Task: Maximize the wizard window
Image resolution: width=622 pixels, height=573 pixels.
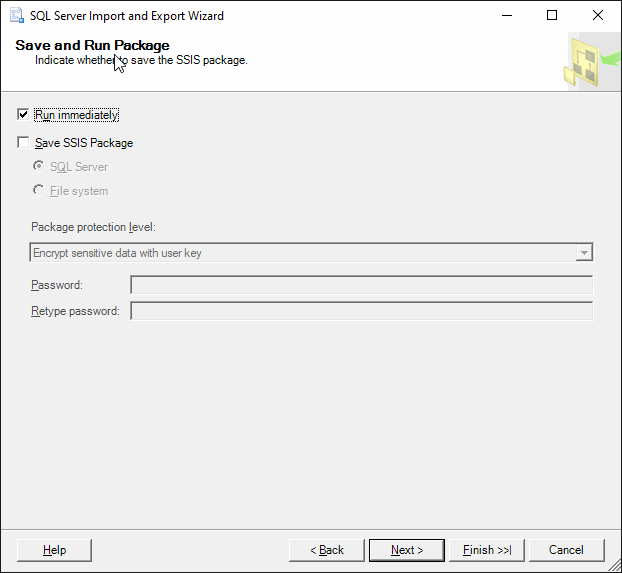Action: pos(552,15)
